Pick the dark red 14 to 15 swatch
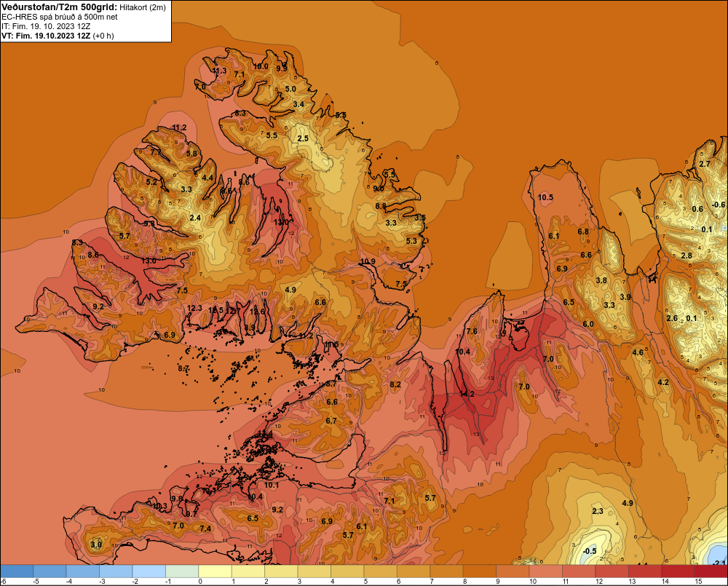 pos(678,571)
